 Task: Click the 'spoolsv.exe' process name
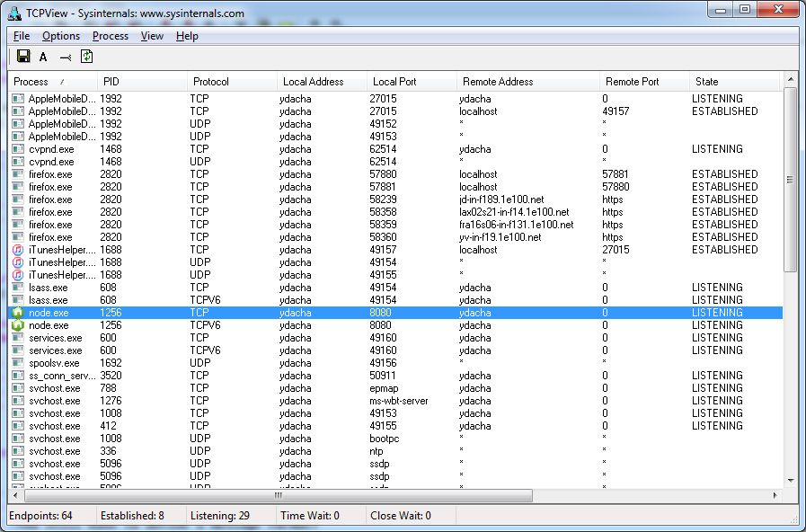56,363
